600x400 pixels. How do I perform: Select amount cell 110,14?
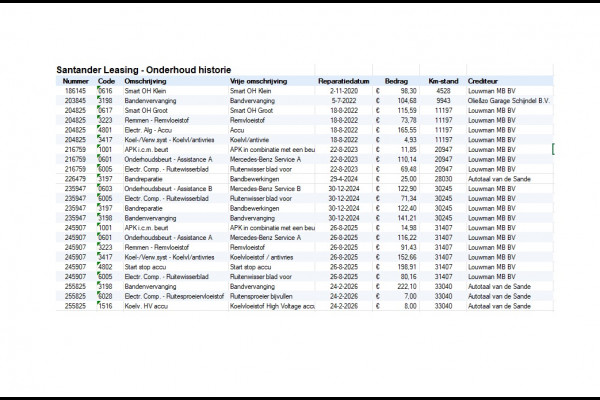click(406, 159)
